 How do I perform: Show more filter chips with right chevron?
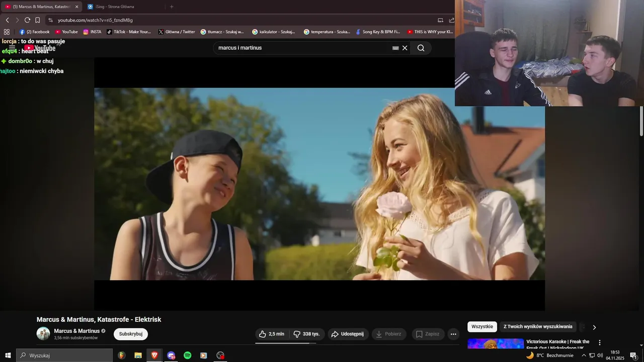pos(594,327)
